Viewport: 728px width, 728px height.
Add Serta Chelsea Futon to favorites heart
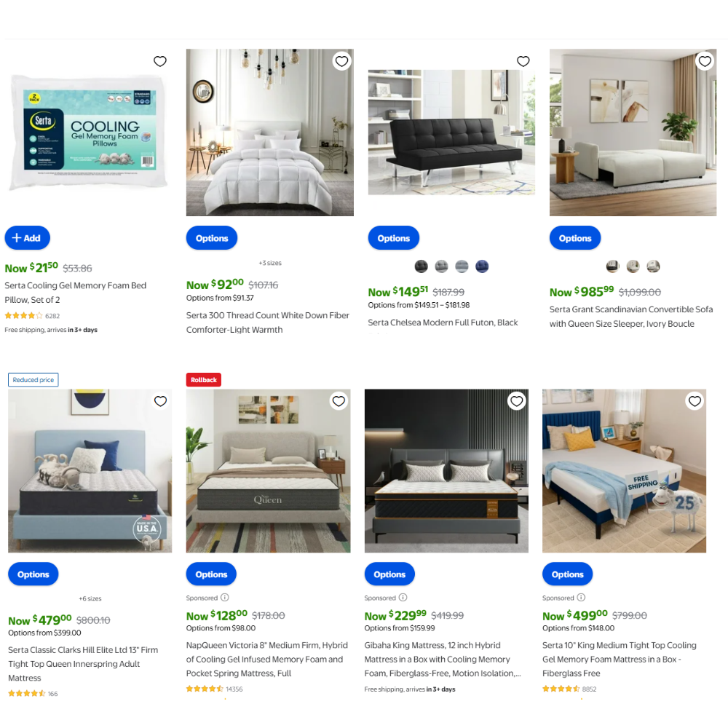pos(523,61)
